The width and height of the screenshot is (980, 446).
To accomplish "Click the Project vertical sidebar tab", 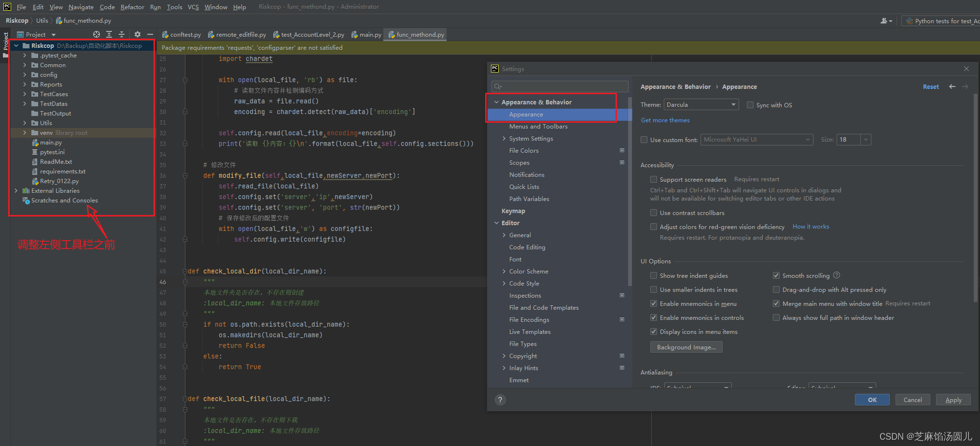I will (5, 44).
